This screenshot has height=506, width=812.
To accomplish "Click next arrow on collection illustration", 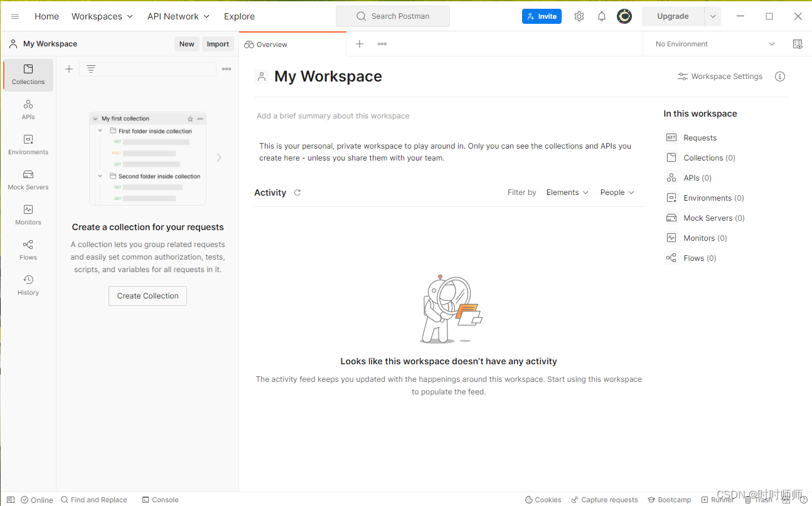I will click(x=219, y=157).
